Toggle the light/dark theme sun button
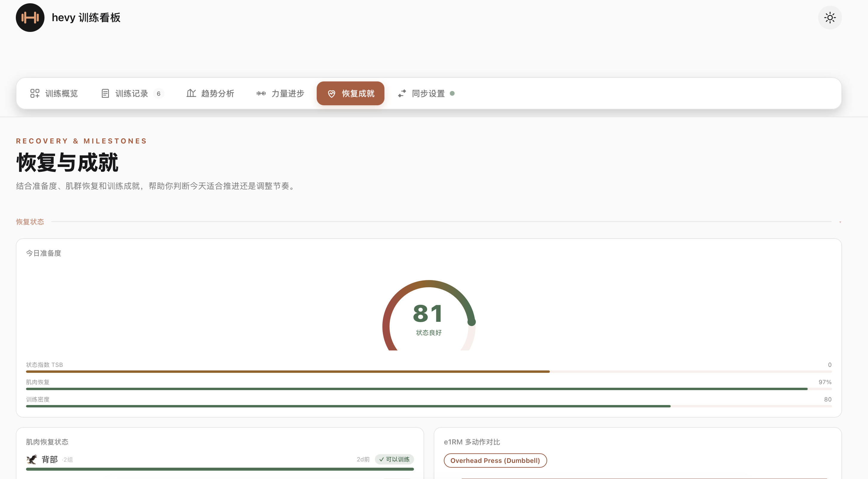868x479 pixels. click(x=829, y=18)
